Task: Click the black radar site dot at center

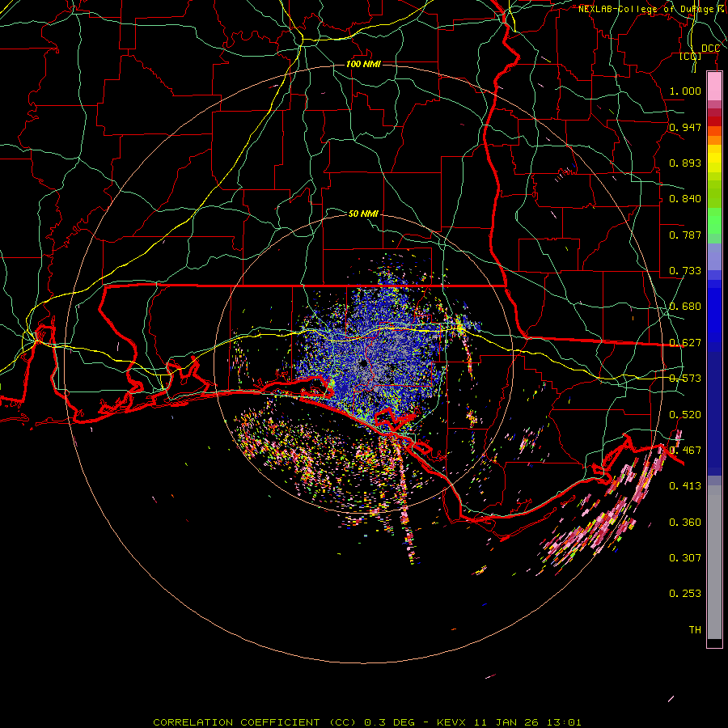Action: [x=363, y=363]
